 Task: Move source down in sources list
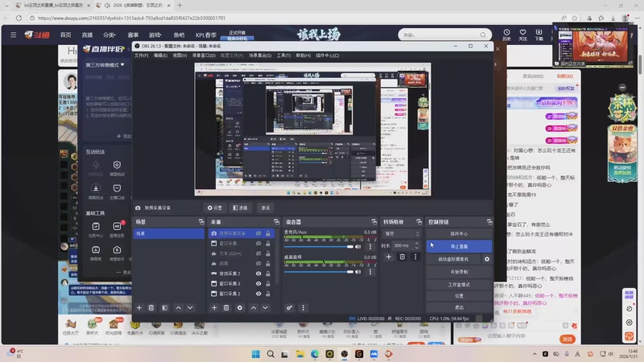266,307
